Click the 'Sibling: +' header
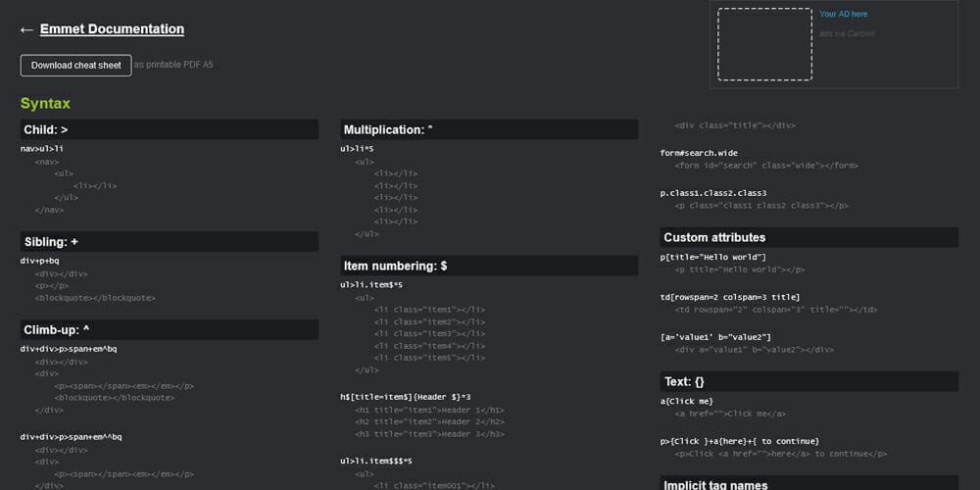 [170, 241]
